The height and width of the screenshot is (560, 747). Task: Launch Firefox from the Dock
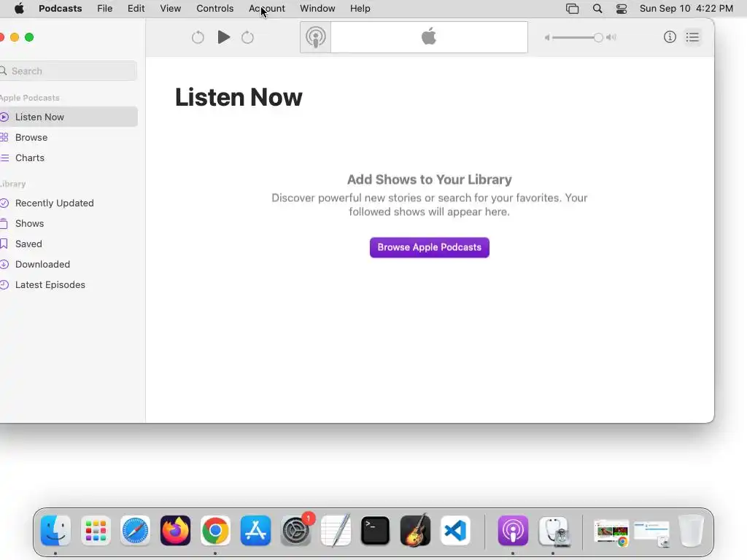175,531
